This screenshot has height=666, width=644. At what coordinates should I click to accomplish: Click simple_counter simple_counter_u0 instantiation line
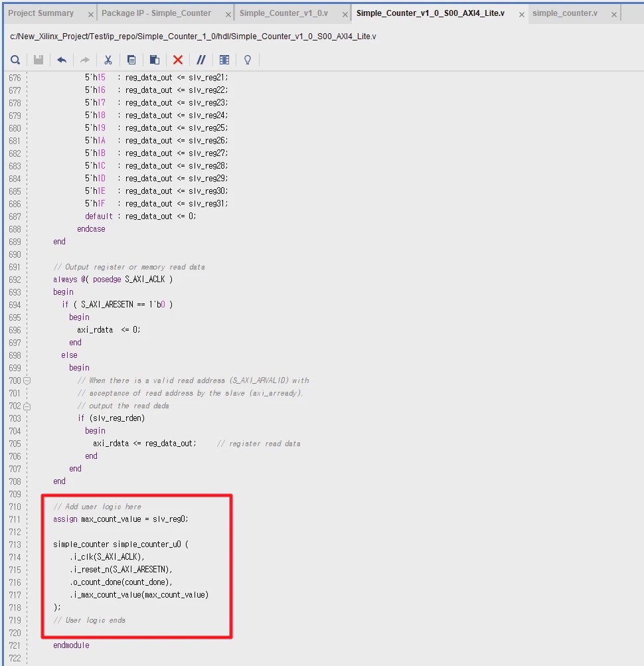[x=121, y=544]
